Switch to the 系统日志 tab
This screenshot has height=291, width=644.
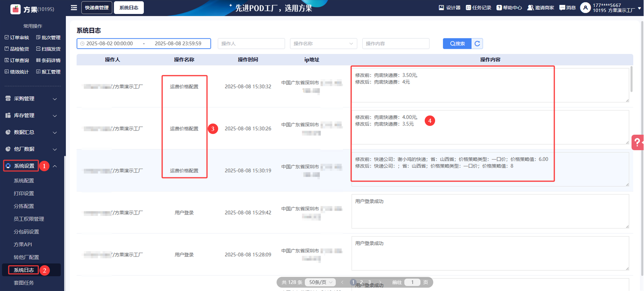(x=129, y=8)
